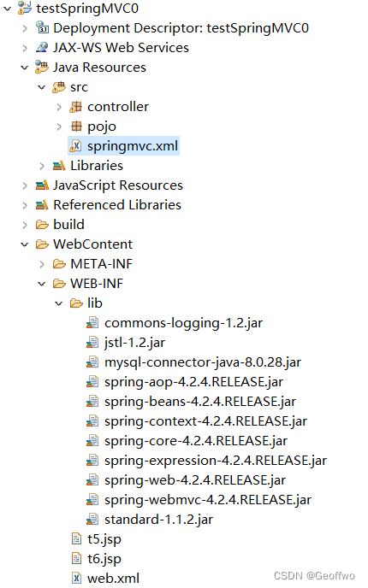
Task: Collapse the src folder node
Action: 42,87
